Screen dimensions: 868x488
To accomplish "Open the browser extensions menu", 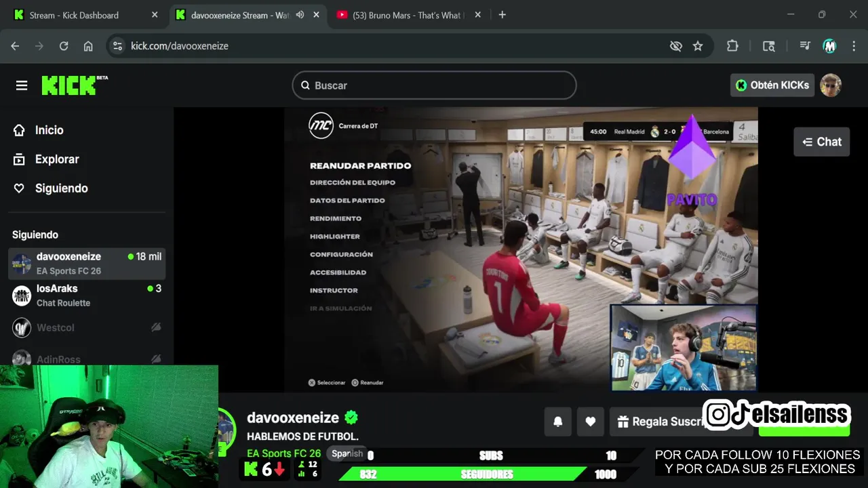I will click(x=732, y=46).
